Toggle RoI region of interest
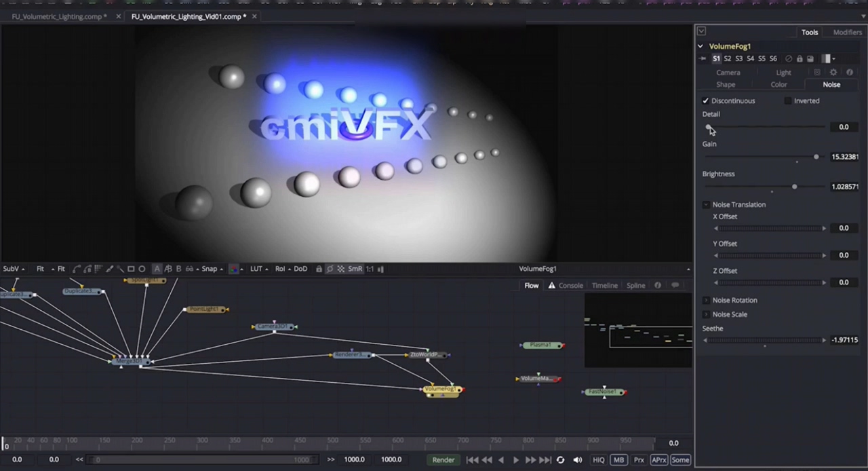The height and width of the screenshot is (471, 868). click(280, 269)
